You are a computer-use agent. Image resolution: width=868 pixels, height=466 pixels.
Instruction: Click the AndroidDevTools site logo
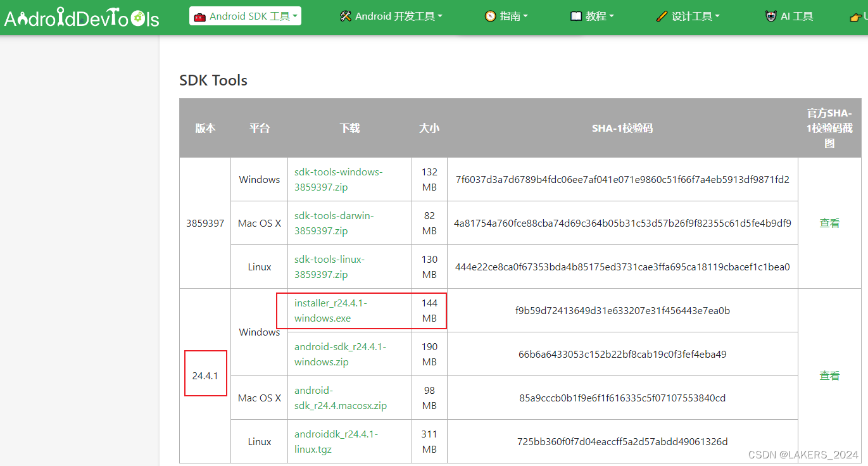coord(81,18)
